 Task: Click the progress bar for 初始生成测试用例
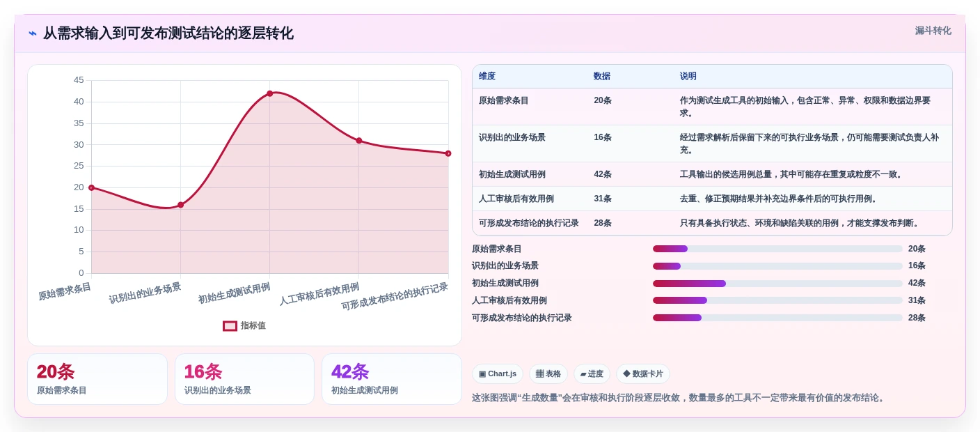pos(777,284)
